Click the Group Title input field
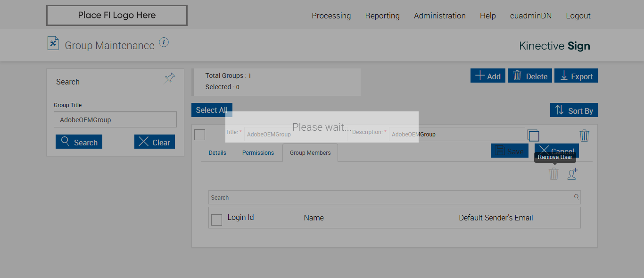 tap(115, 120)
